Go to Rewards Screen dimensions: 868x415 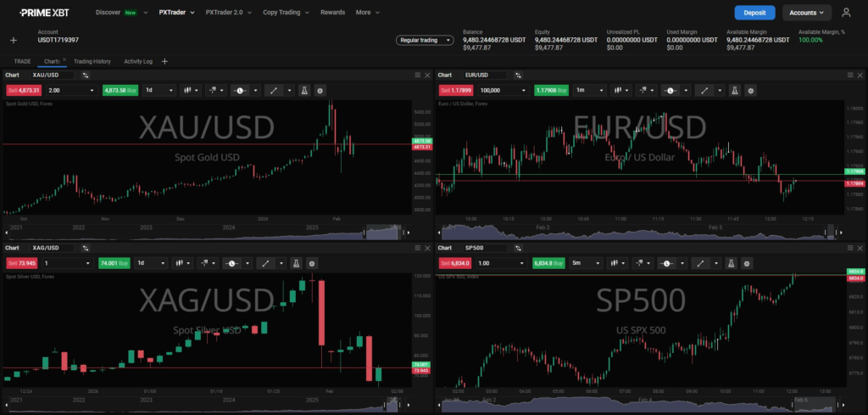point(332,12)
